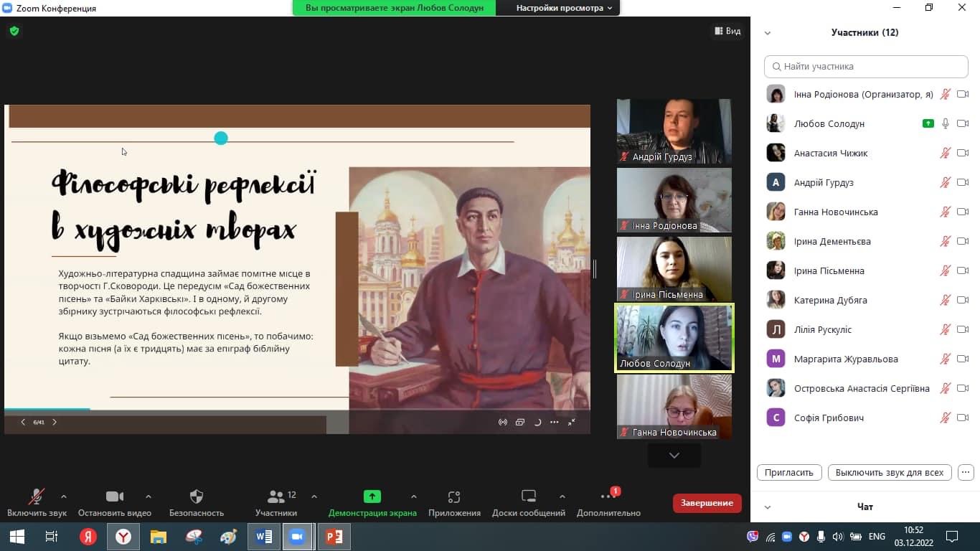The height and width of the screenshot is (551, 980).
Task: Select participant Островська Анастасія Сергіївна
Action: (866, 388)
